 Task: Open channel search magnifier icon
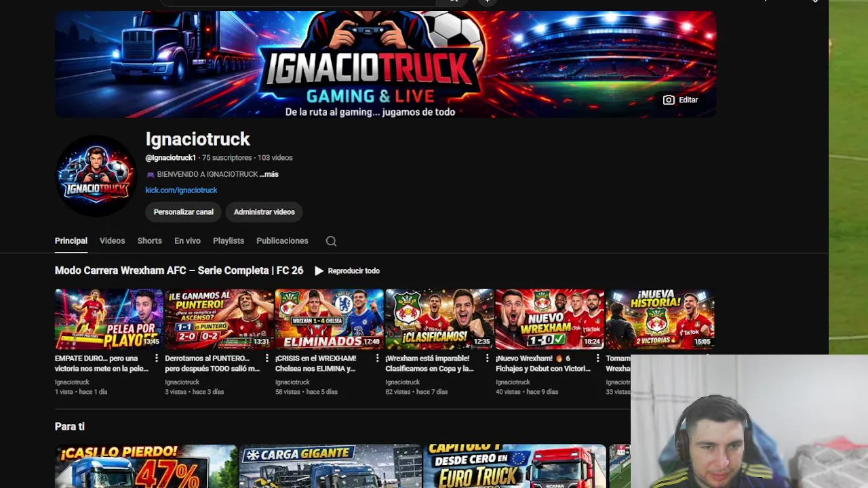click(331, 241)
